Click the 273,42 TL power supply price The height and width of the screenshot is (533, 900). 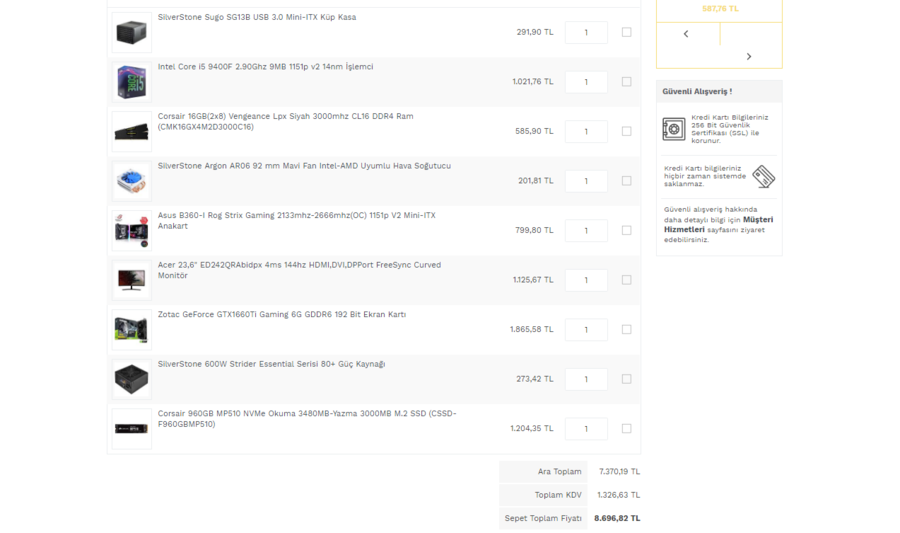(x=535, y=379)
